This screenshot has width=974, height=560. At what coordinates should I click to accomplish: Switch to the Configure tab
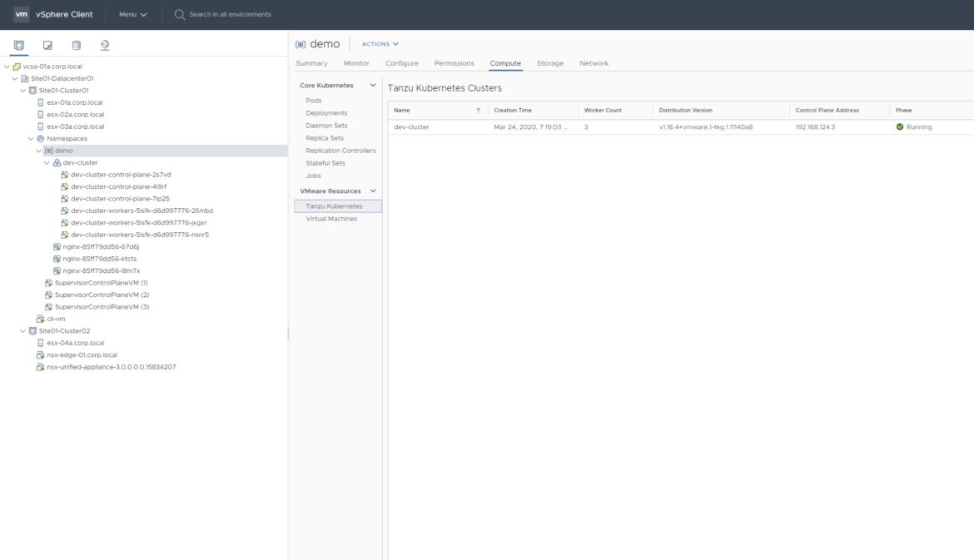point(402,63)
